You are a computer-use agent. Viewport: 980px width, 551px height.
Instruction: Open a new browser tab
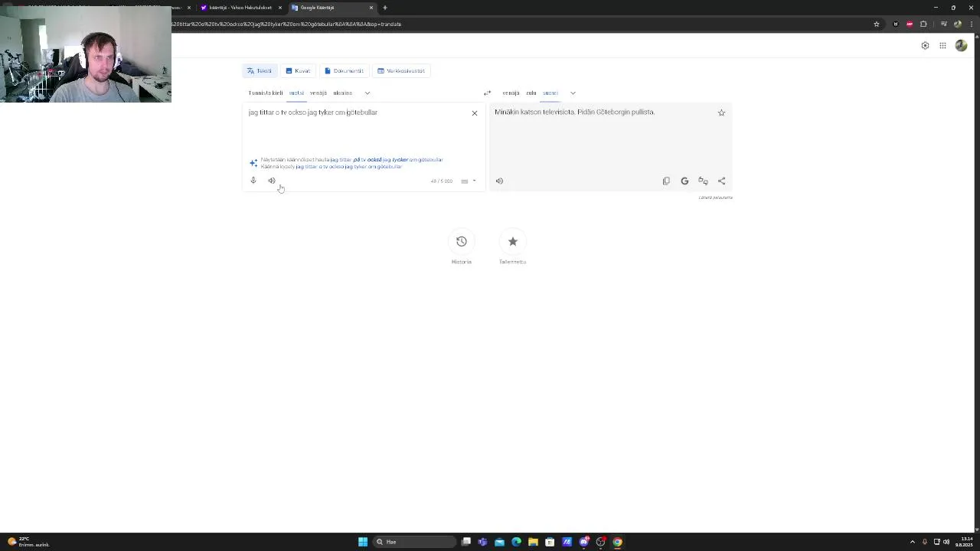click(x=385, y=8)
